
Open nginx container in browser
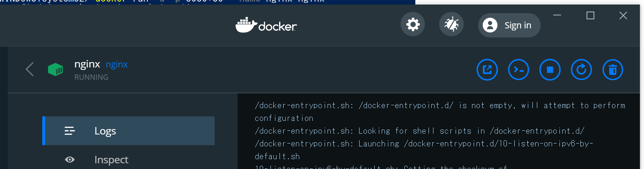[x=487, y=70]
